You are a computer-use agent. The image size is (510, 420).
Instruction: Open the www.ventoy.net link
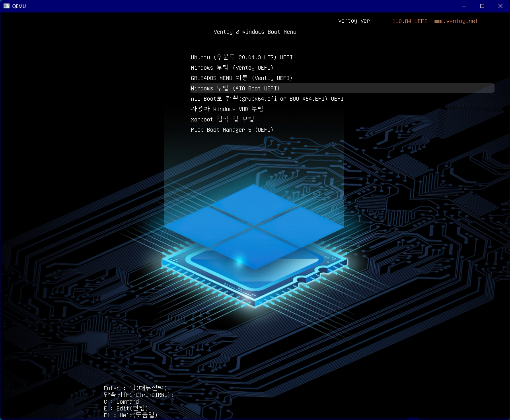click(455, 21)
